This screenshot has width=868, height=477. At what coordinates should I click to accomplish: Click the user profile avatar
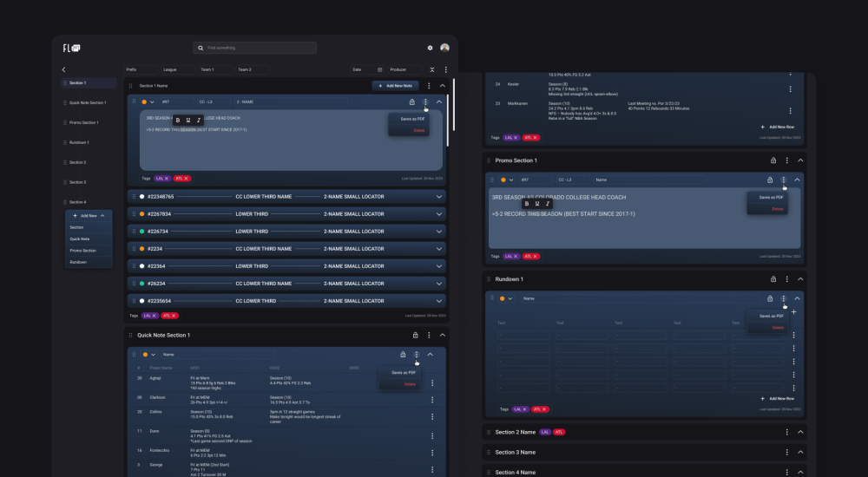444,48
